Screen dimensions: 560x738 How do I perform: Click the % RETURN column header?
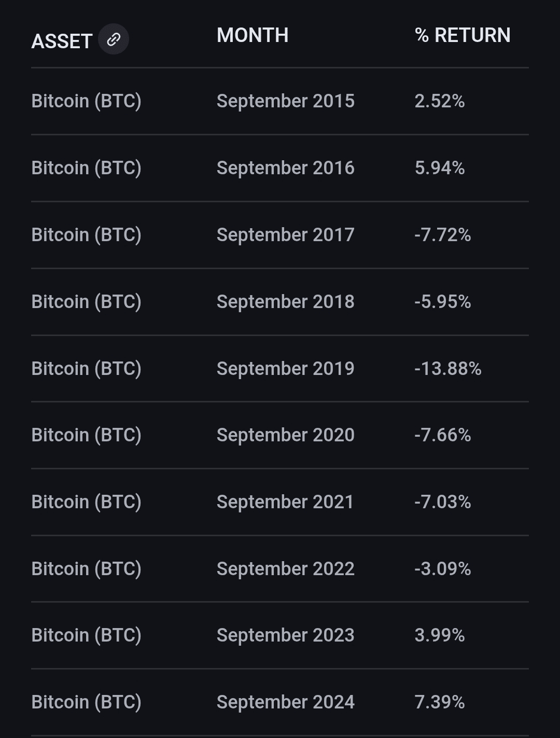[463, 35]
